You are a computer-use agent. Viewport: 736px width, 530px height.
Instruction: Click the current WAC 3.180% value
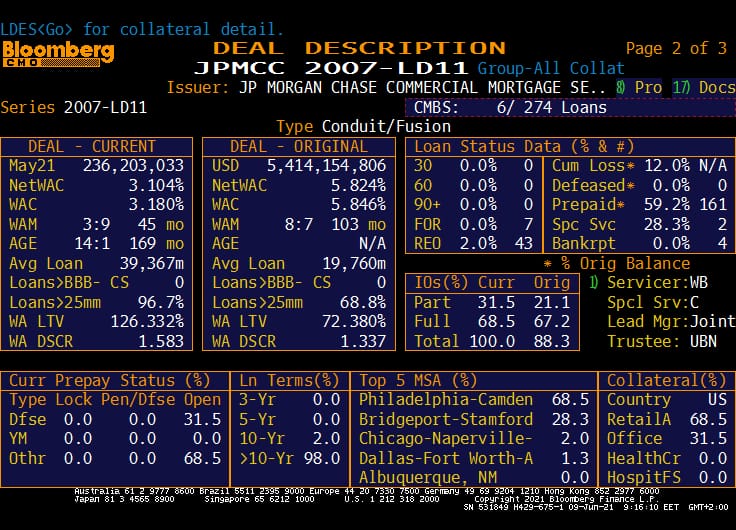tap(156, 205)
